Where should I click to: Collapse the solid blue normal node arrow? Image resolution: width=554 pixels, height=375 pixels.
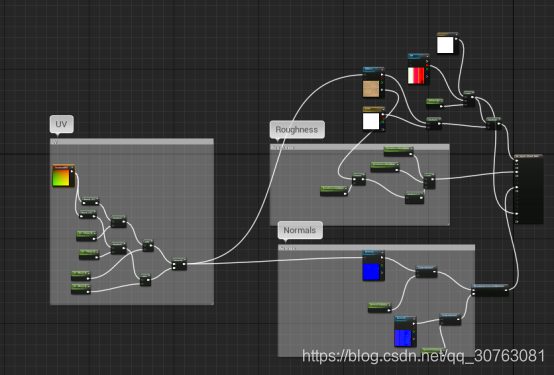coord(382,252)
